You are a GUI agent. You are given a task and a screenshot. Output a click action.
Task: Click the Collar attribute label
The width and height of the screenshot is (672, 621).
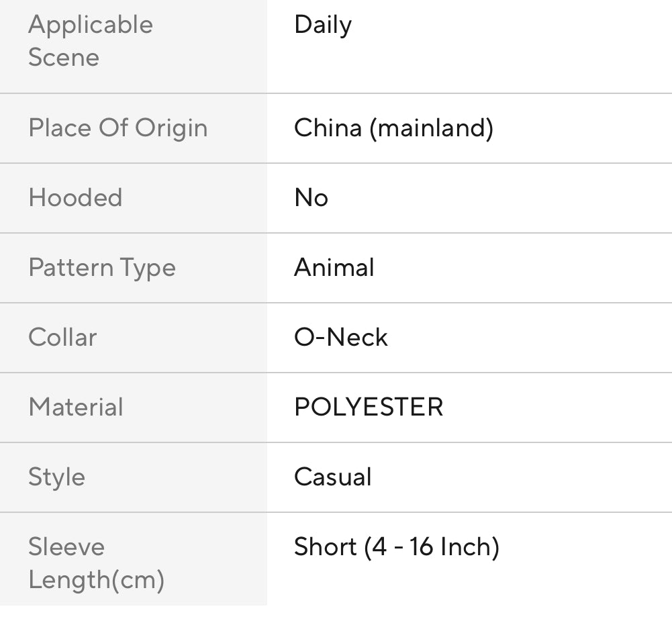point(62,337)
